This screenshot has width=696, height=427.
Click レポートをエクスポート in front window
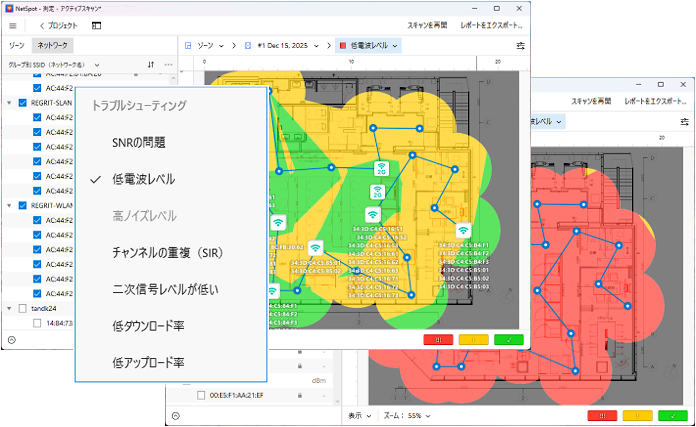[x=491, y=26]
